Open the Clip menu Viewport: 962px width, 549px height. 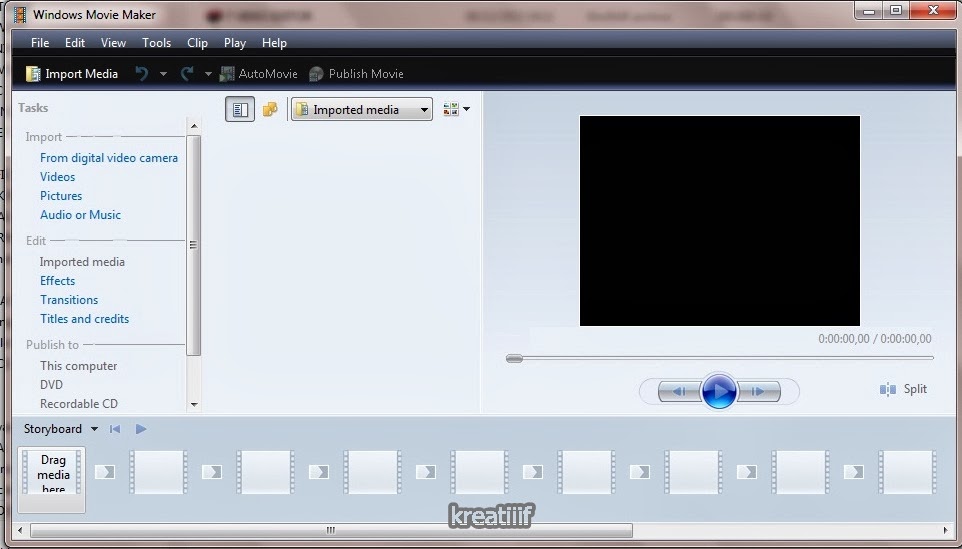point(197,42)
